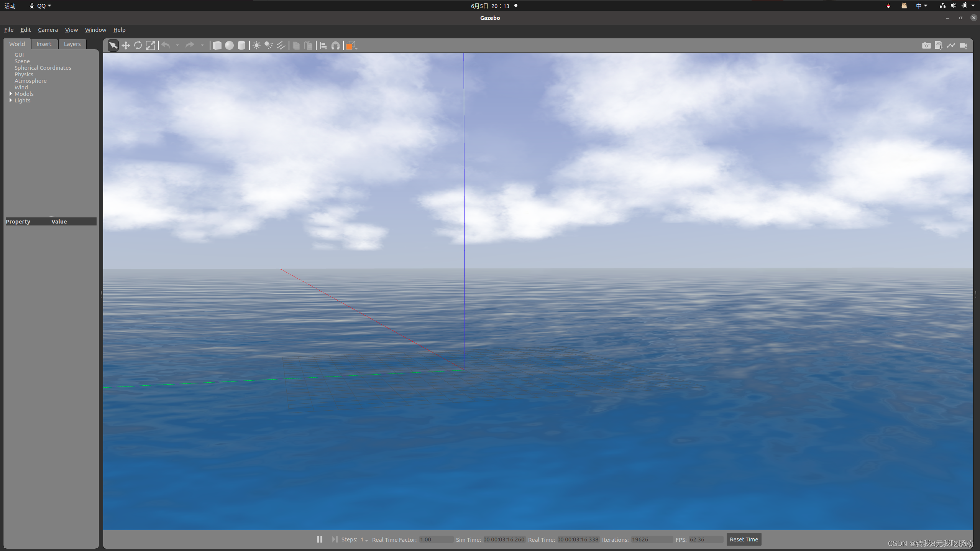Add a spot light

pyautogui.click(x=269, y=46)
